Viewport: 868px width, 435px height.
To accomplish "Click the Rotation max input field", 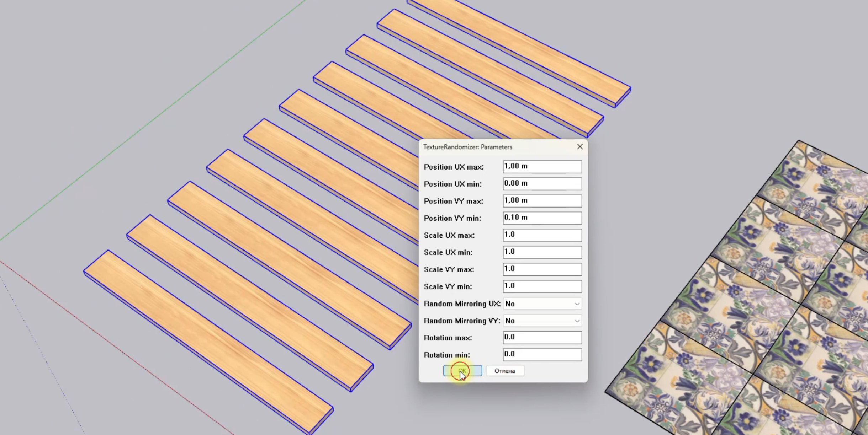I will pyautogui.click(x=542, y=338).
